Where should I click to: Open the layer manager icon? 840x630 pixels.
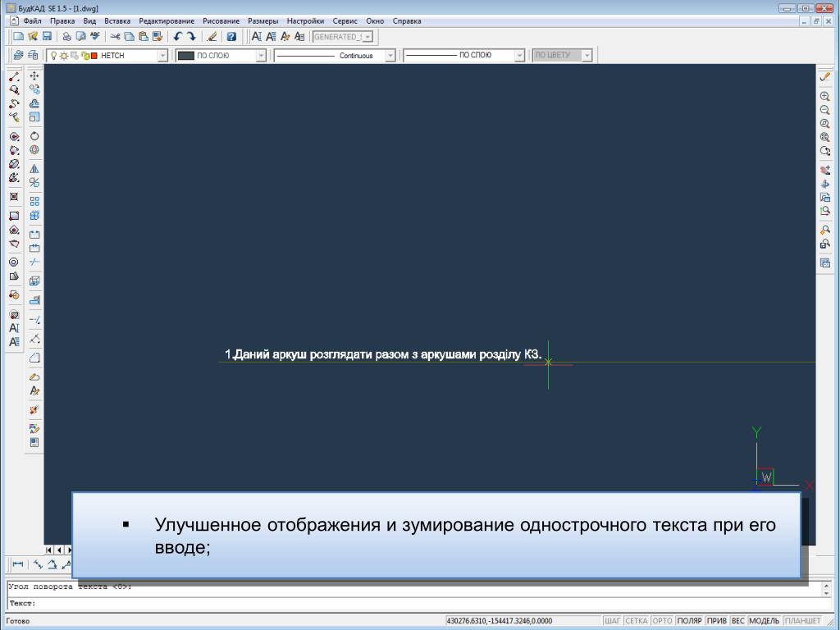point(18,55)
